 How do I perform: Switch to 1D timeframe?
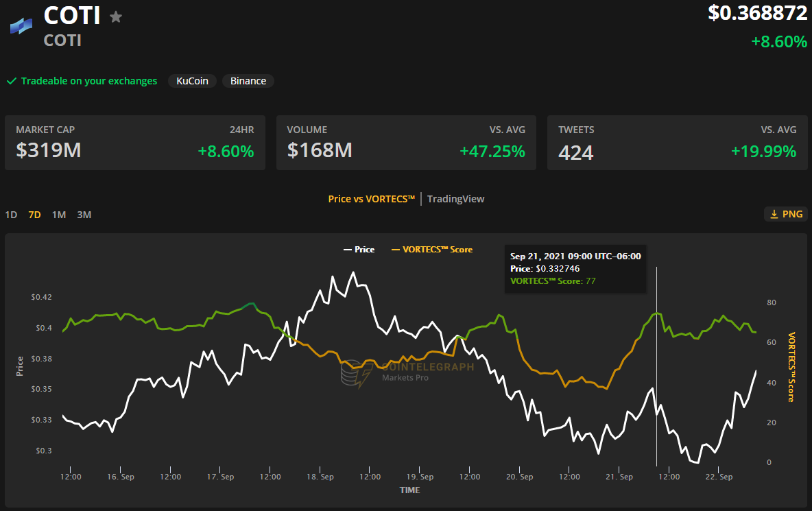[12, 215]
